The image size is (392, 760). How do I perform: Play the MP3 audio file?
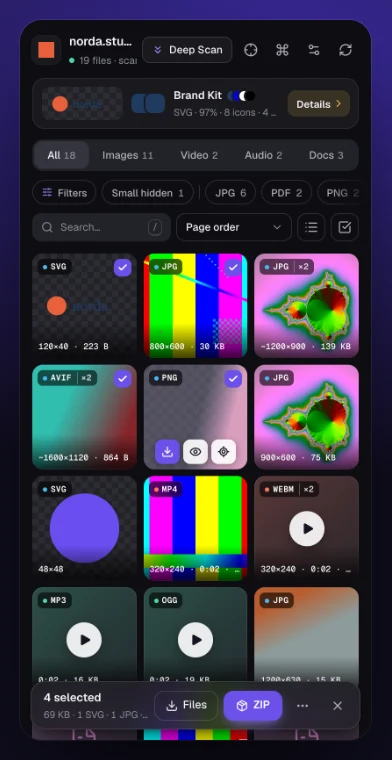pyautogui.click(x=84, y=640)
